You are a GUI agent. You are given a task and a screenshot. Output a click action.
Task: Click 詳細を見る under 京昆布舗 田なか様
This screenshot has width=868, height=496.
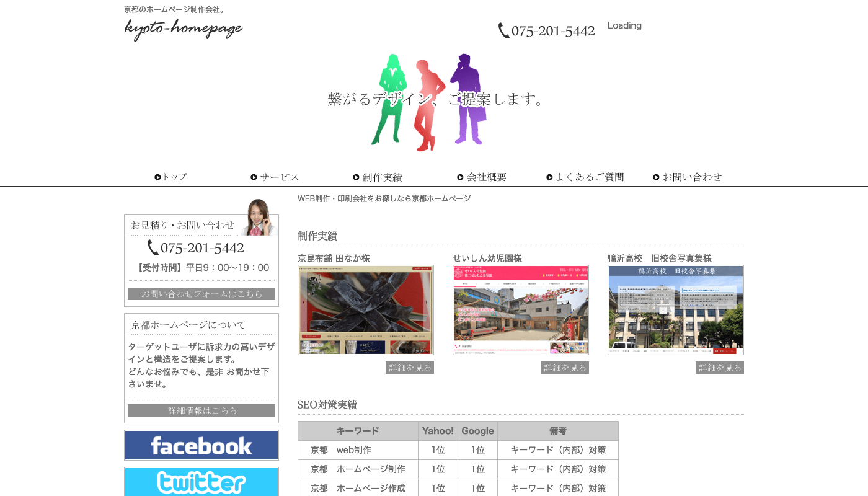tap(409, 368)
